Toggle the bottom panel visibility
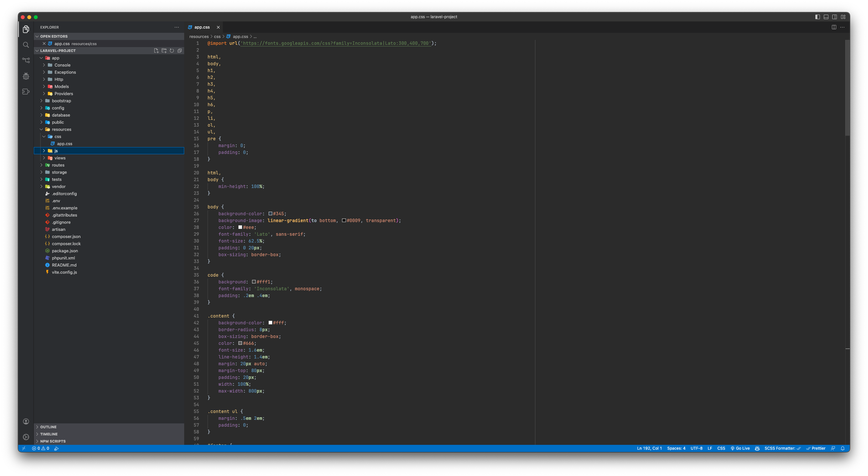The height and width of the screenshot is (476, 868). [826, 17]
